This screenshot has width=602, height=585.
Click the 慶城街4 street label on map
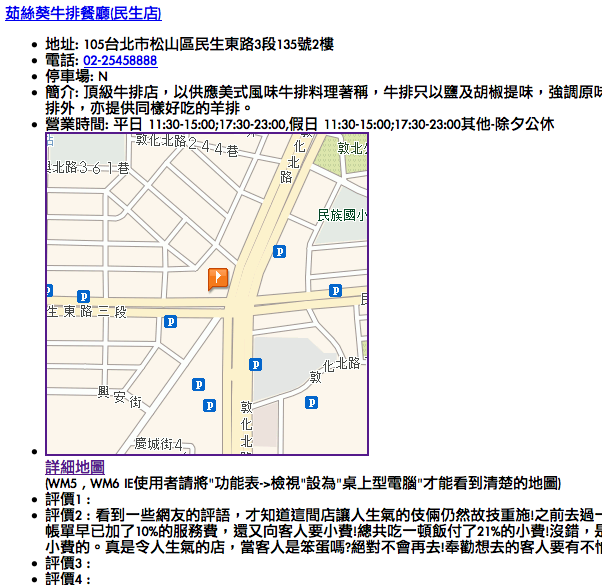click(158, 444)
